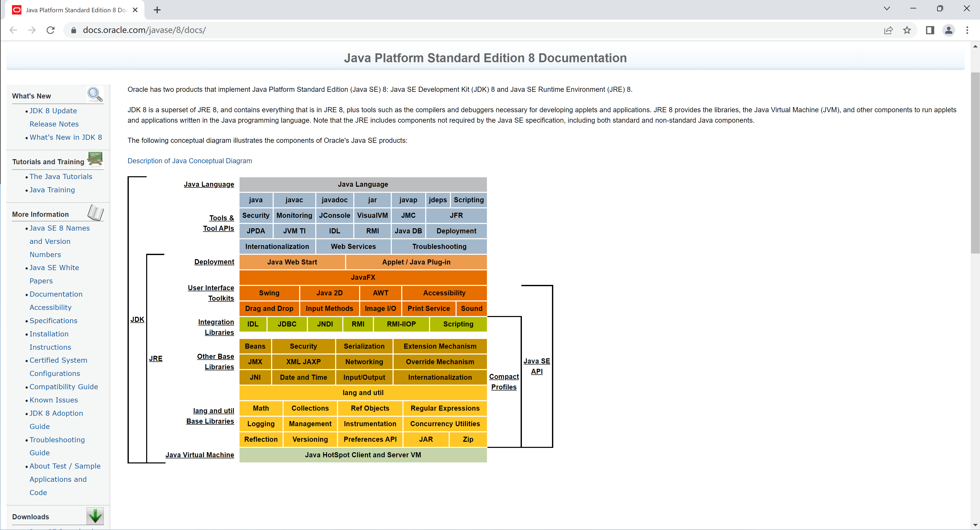Open the JDK 8 Adoption Guide link
Viewport: 980px width, 530px height.
click(x=56, y=420)
